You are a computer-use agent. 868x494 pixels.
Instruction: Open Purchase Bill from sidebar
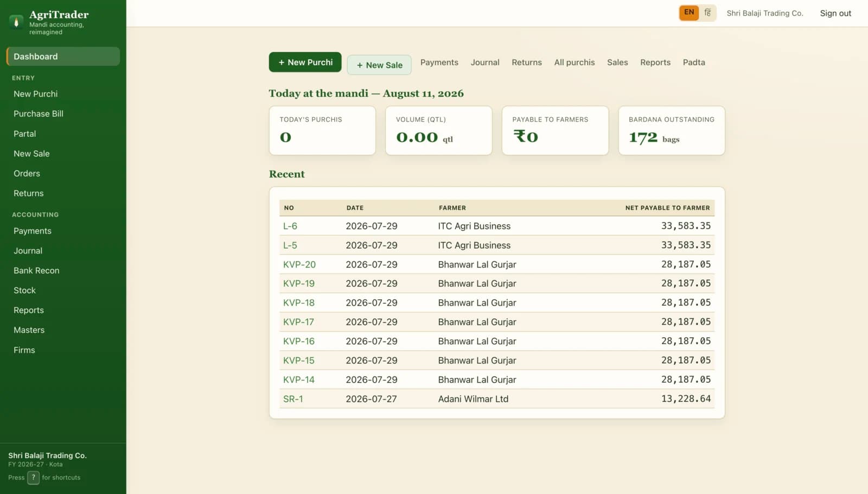[63, 113]
